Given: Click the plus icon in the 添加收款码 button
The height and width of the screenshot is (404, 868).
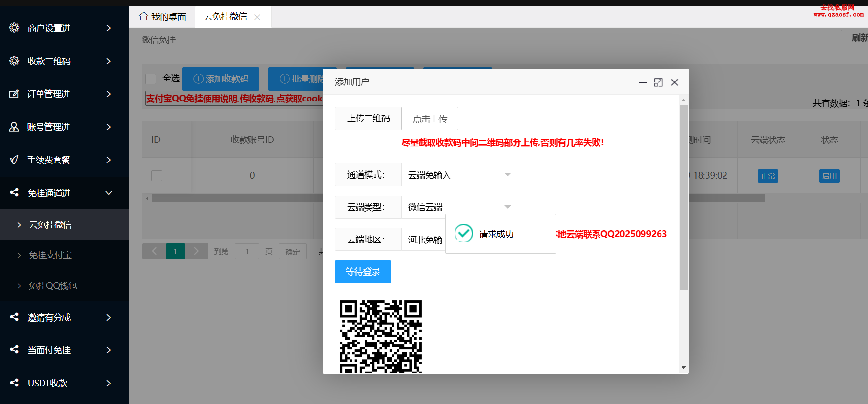Looking at the screenshot, I should coord(198,79).
